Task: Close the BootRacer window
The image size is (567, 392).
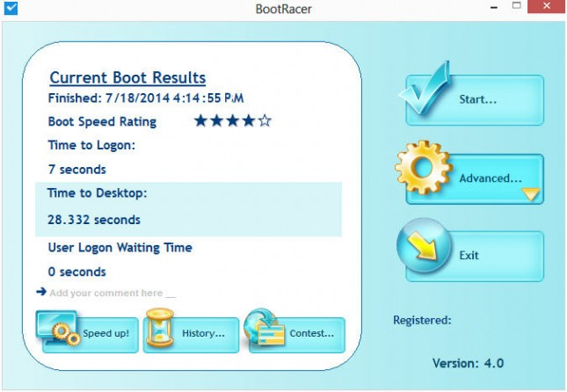Action: 547,6
